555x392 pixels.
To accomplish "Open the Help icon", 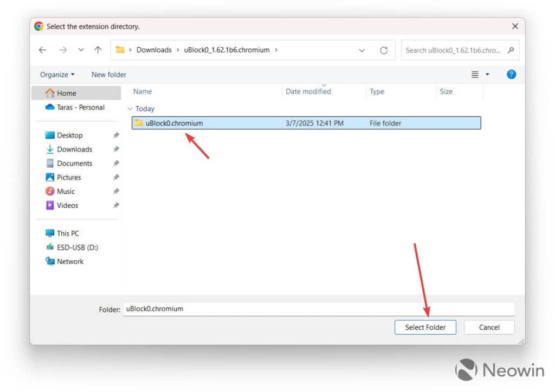I will pyautogui.click(x=511, y=74).
